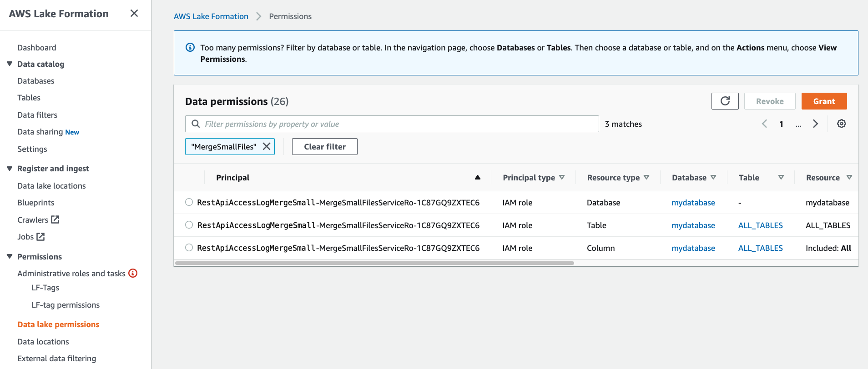Click the horizontal table scrollbar

coord(374,263)
